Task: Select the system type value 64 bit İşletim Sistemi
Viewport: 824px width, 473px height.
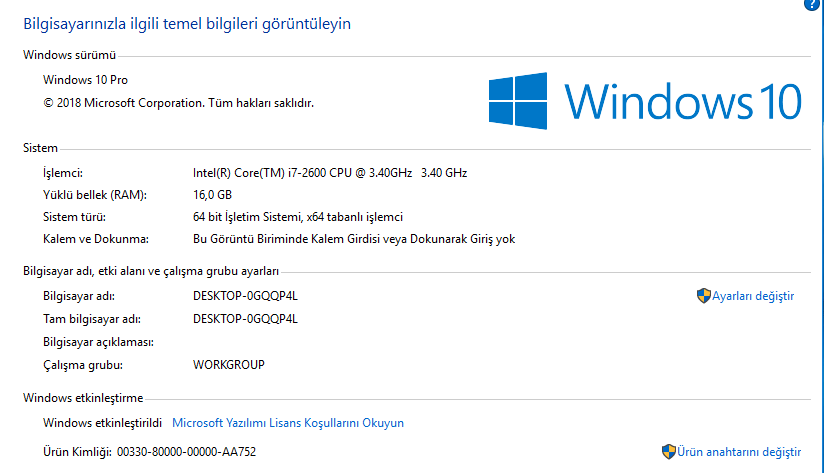Action: coord(298,217)
